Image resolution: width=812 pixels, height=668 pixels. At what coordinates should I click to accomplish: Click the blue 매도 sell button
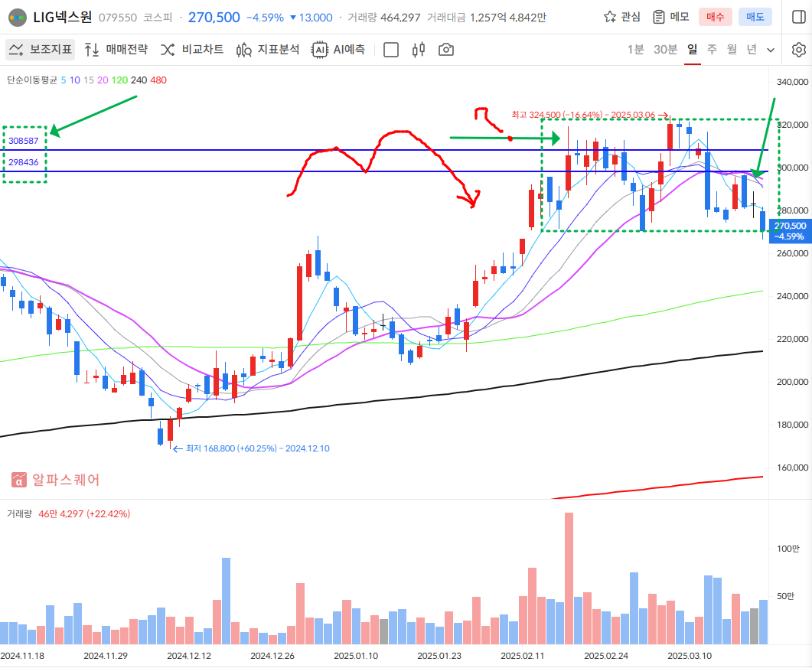coord(755,17)
